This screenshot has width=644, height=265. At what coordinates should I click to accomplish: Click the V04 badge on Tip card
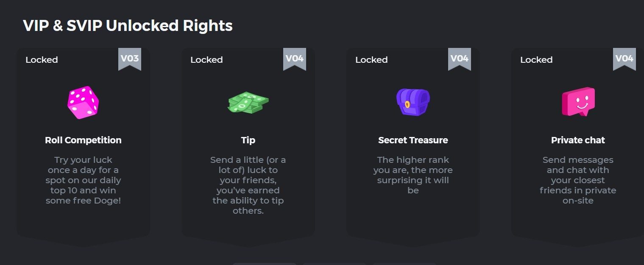pyautogui.click(x=295, y=59)
